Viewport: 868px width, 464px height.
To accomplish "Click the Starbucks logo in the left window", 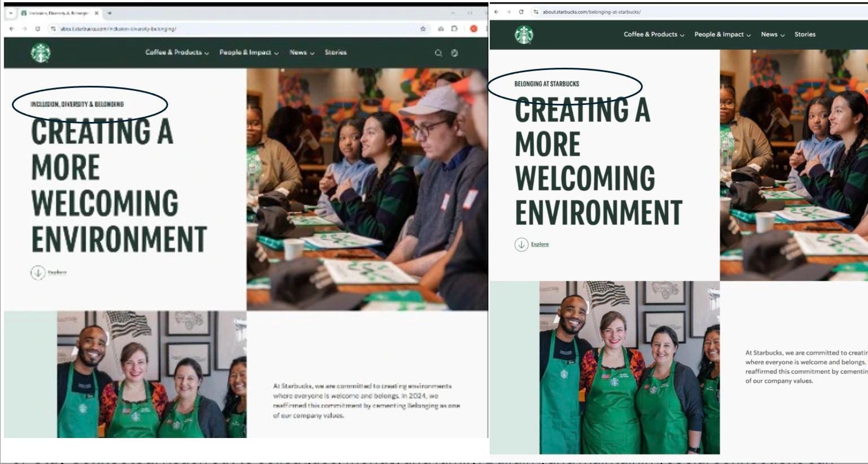I will point(41,53).
